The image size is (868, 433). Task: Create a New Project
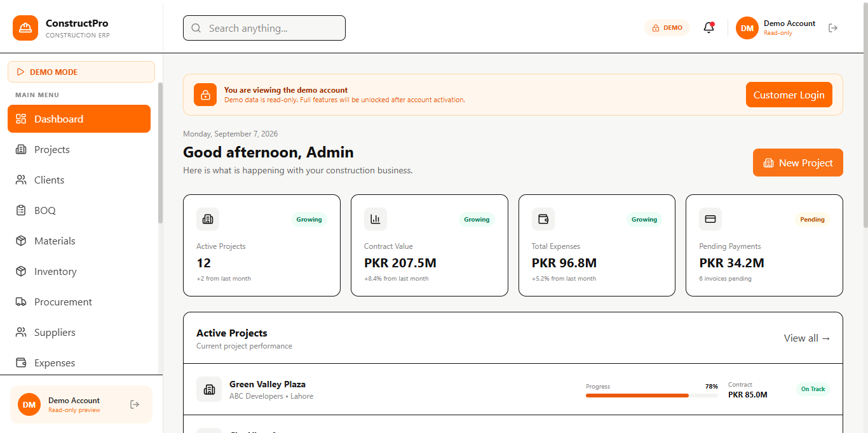pos(797,163)
